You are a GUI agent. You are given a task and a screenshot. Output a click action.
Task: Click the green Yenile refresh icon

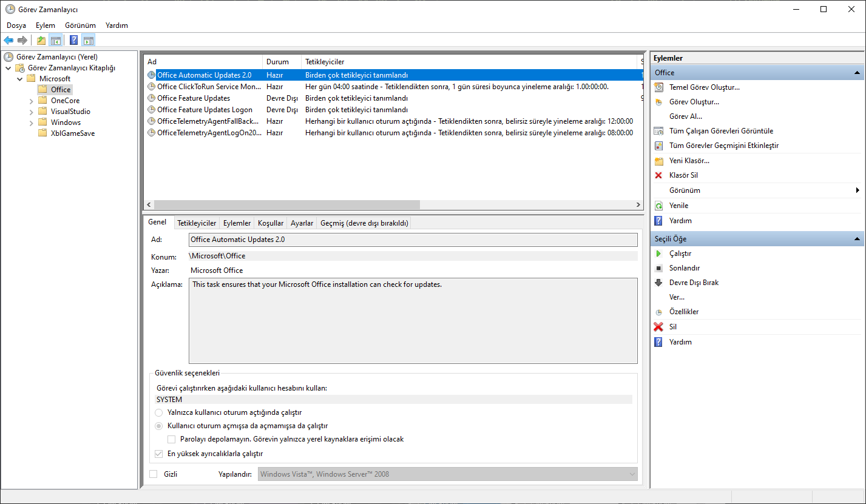point(658,206)
